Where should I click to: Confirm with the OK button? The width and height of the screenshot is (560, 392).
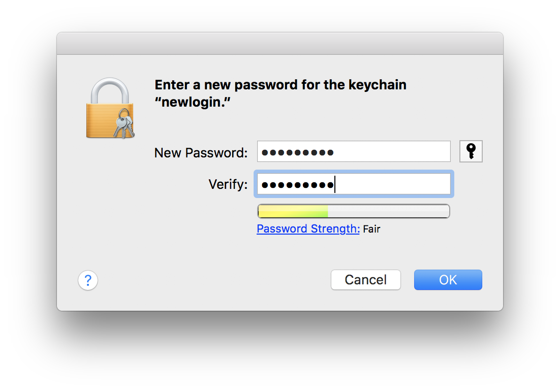pos(448,280)
